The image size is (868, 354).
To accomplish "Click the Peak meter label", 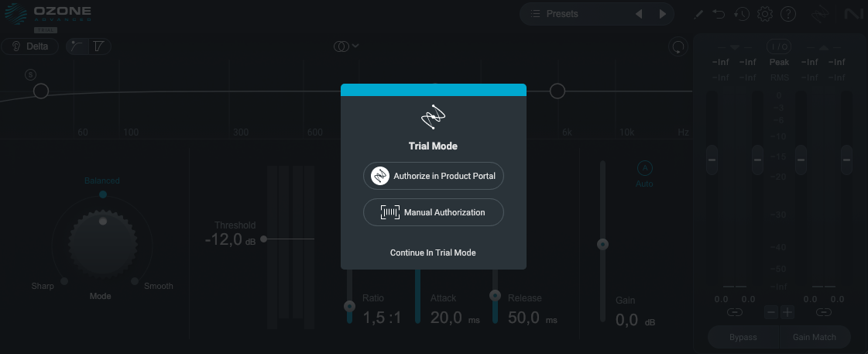I will click(x=779, y=62).
